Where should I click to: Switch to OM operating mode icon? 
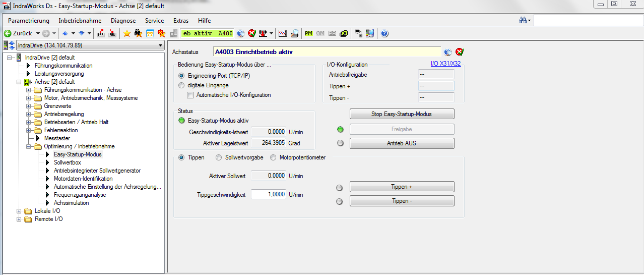(320, 33)
